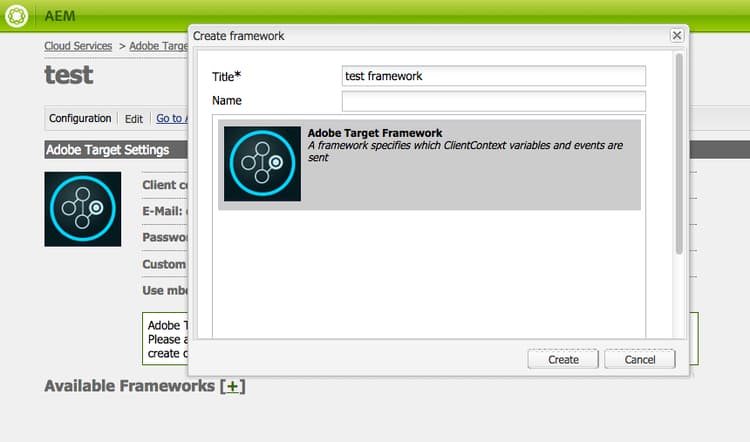Cancel the framework creation

pos(640,359)
